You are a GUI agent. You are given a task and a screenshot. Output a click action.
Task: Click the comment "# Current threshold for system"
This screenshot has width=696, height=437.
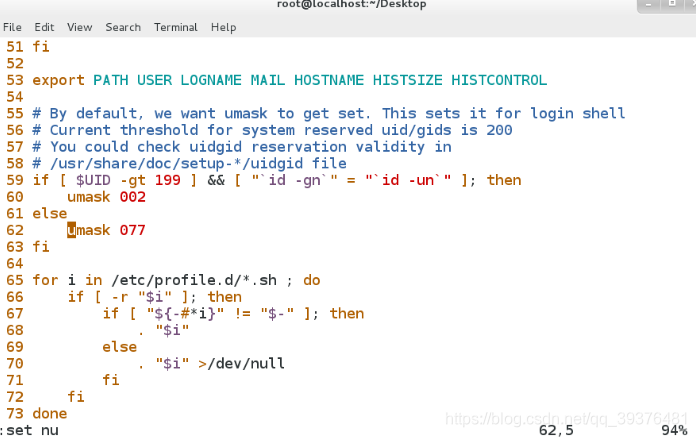point(272,130)
